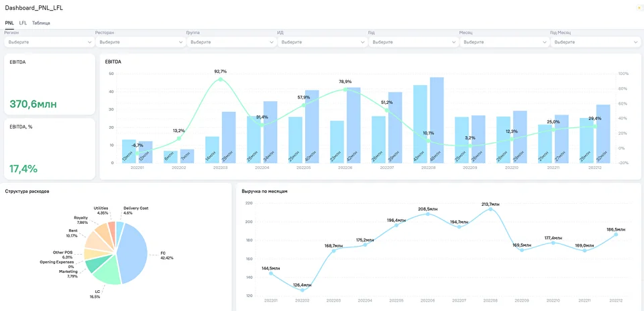Screen dimensions: 644x311
Task: Click the EBITDA 370,6млн KPI card
Action: (49, 84)
